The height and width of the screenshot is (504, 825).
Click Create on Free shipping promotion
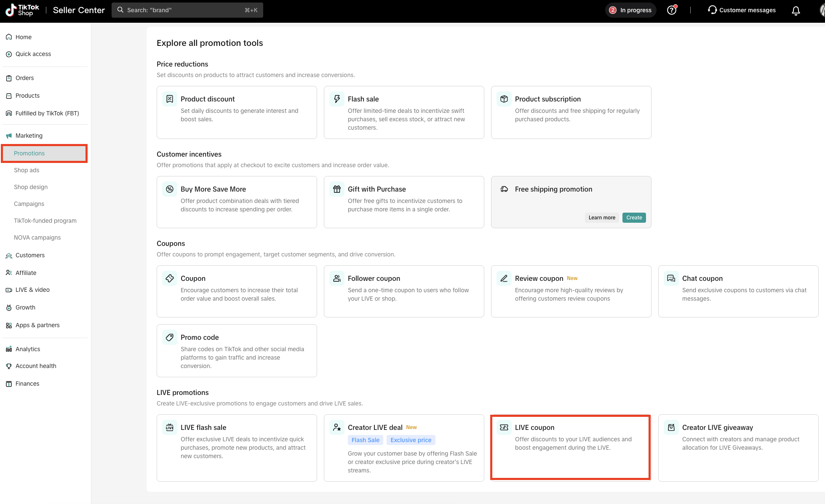click(634, 218)
